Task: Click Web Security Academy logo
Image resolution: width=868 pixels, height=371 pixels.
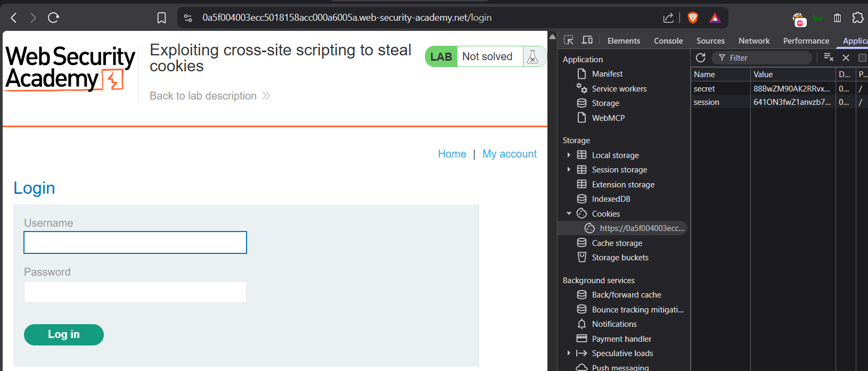Action: point(70,69)
